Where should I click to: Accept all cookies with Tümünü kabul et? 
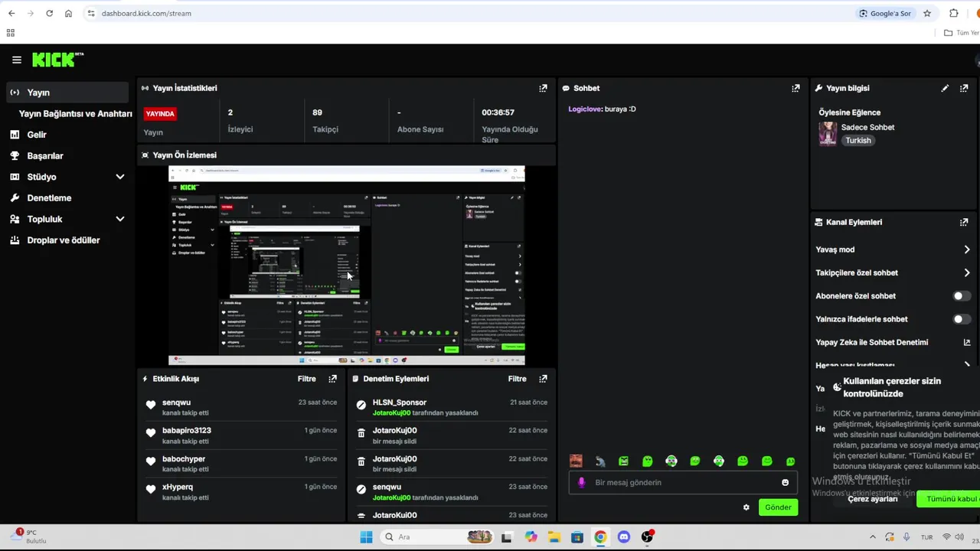click(949, 499)
